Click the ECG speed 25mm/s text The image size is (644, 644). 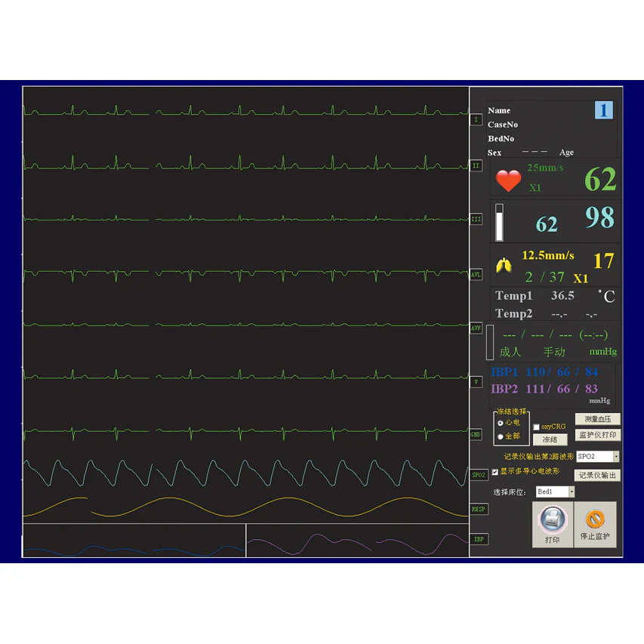tap(545, 168)
